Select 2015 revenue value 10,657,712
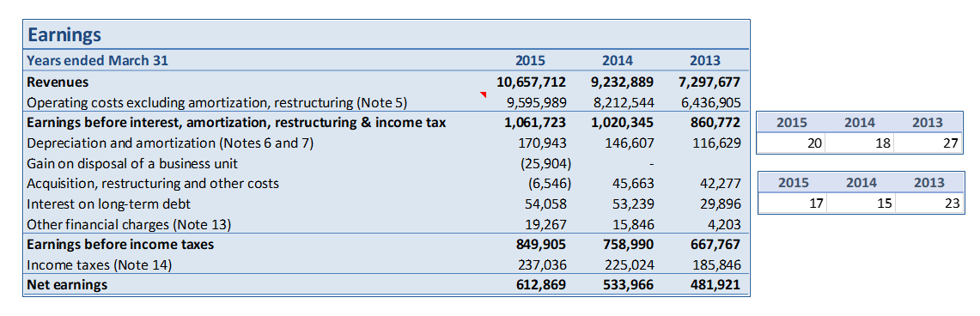Viewport: 980px width, 316px height. [532, 82]
